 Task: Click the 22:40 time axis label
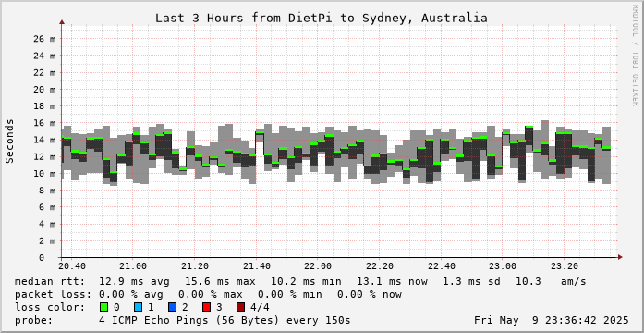(442, 266)
